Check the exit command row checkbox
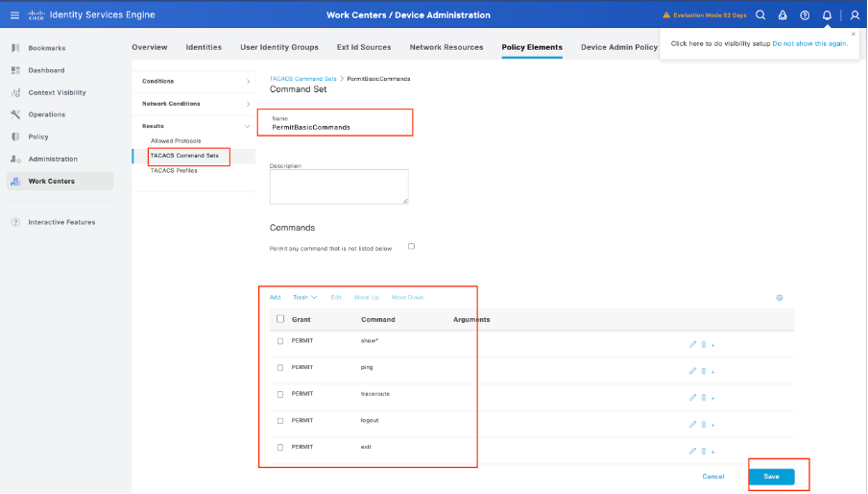This screenshot has height=494, width=868. coord(280,448)
